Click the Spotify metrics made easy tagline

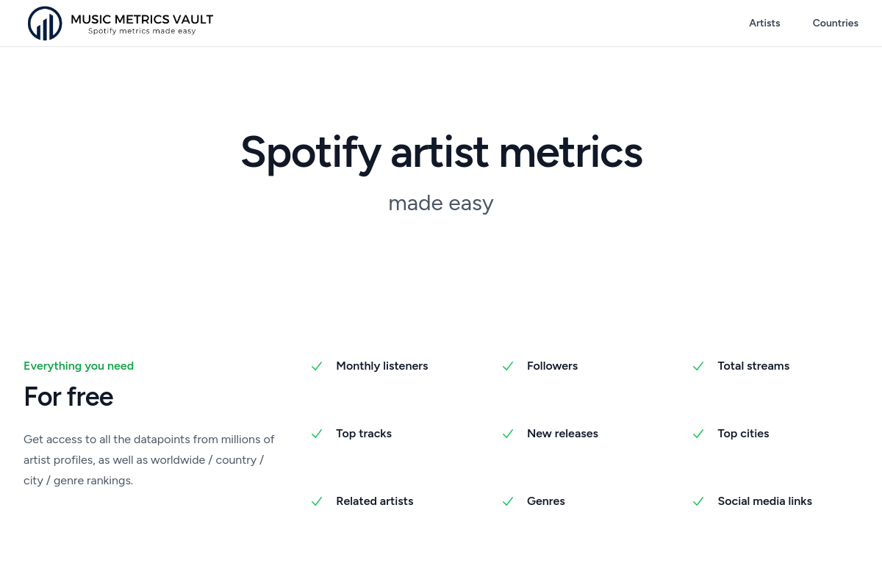click(142, 32)
